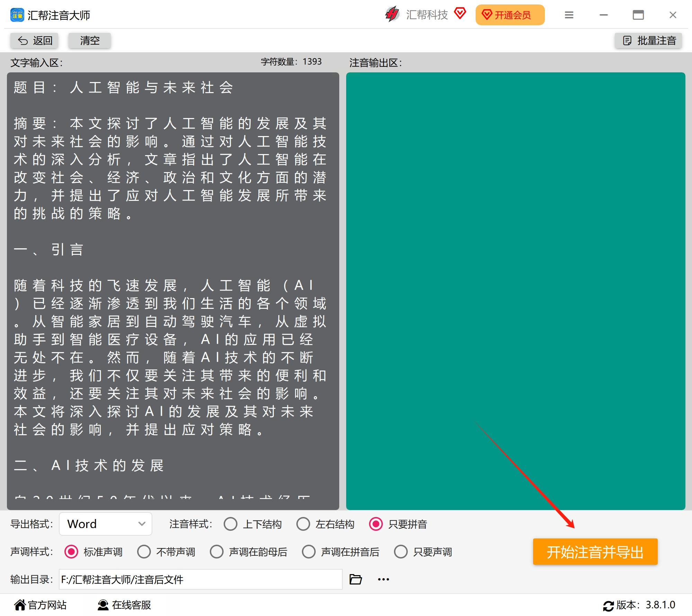Expand the Word export format dropdown

[106, 524]
